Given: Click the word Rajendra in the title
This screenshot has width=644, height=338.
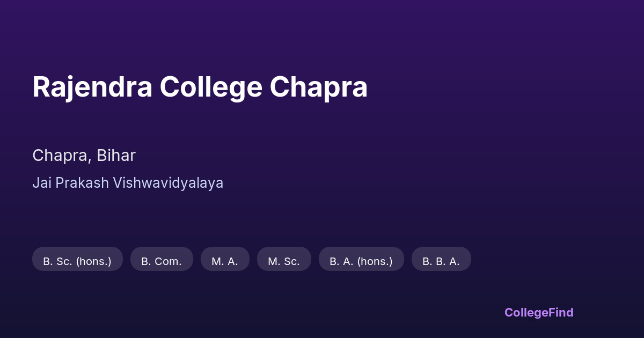Looking at the screenshot, I should pyautogui.click(x=92, y=87).
